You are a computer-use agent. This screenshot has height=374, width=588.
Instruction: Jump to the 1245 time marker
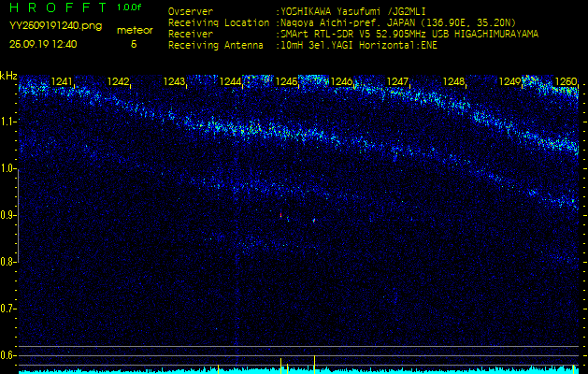click(286, 82)
